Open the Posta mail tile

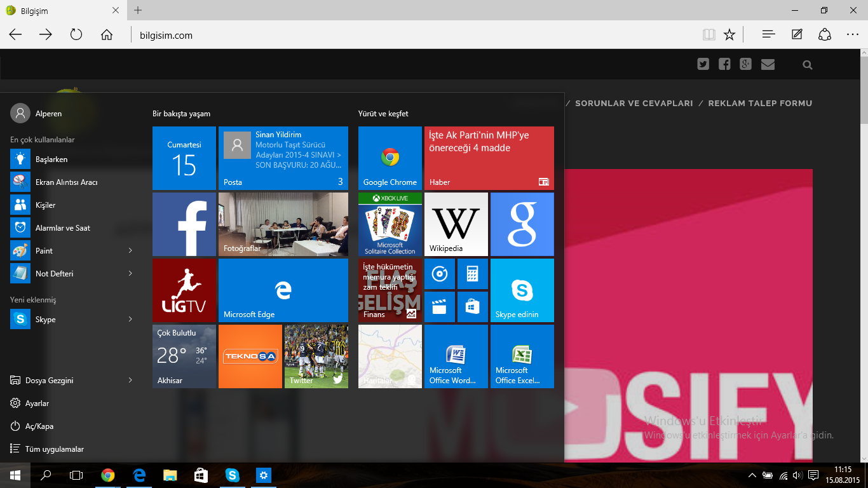pyautogui.click(x=283, y=158)
